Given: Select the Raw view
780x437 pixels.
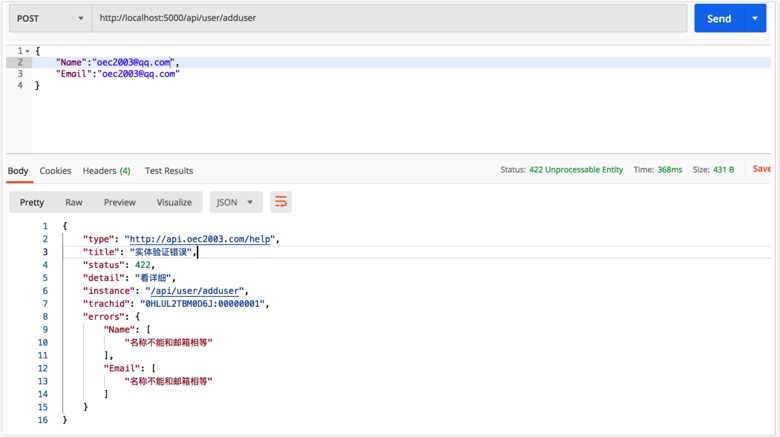Looking at the screenshot, I should tap(74, 202).
